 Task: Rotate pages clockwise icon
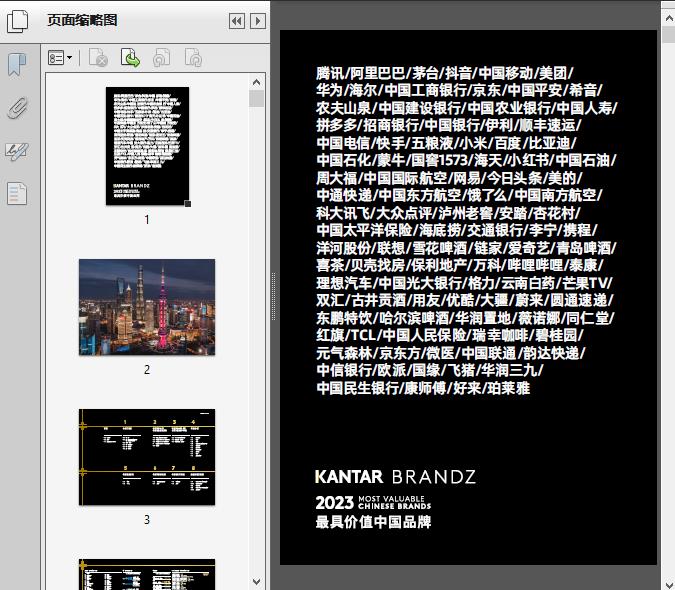point(193,58)
